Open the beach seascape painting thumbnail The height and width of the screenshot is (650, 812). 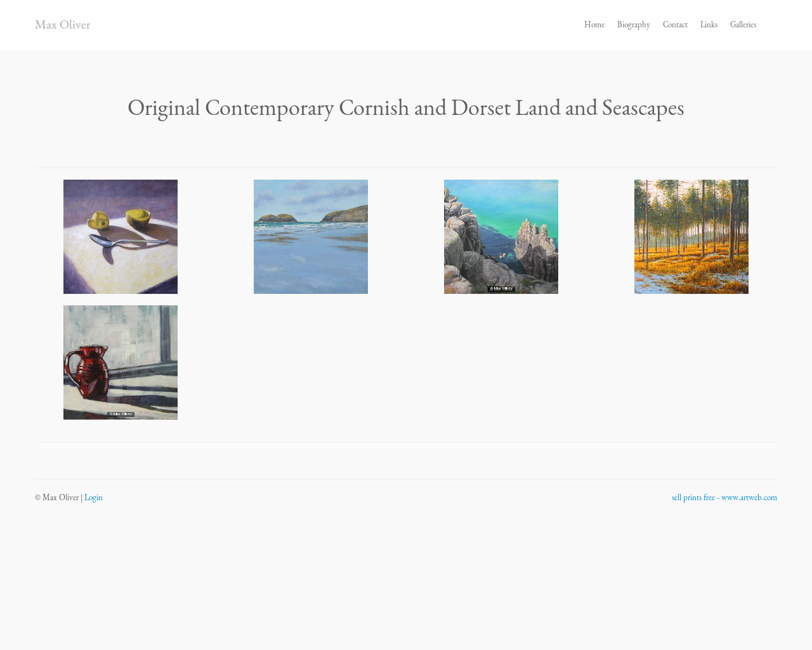coord(311,237)
